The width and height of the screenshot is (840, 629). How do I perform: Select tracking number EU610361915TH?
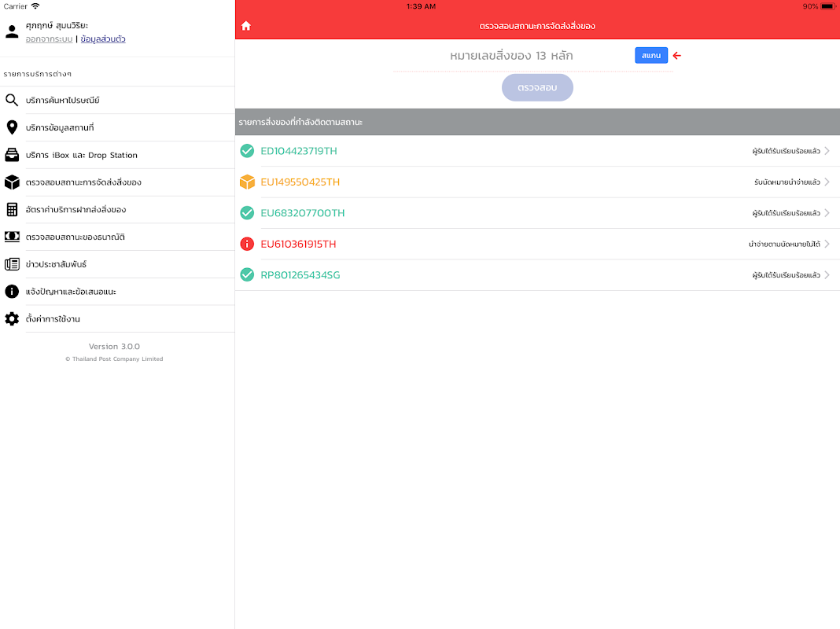click(x=298, y=244)
